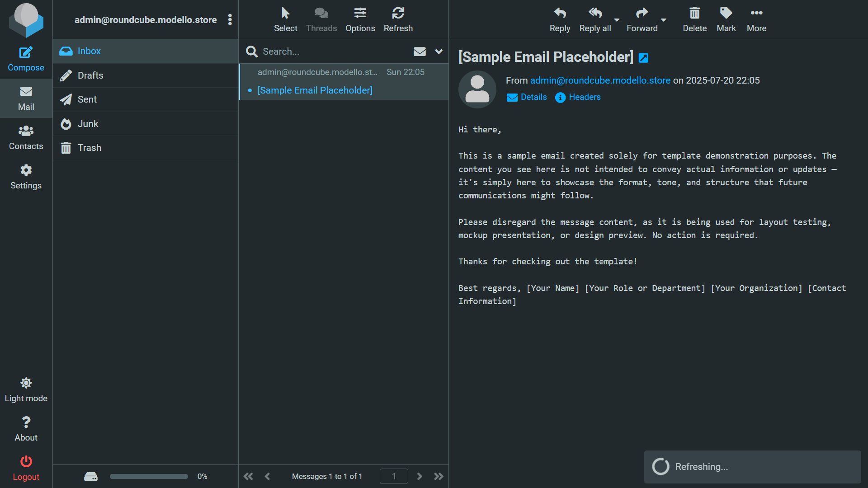Switch to Light mode

[x=26, y=389]
